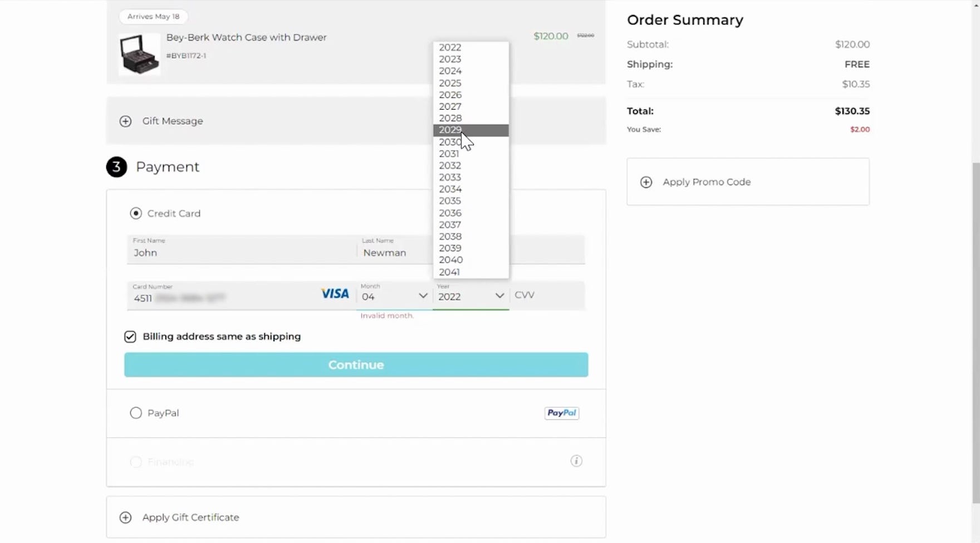Expand the Gift Message section

click(x=173, y=121)
